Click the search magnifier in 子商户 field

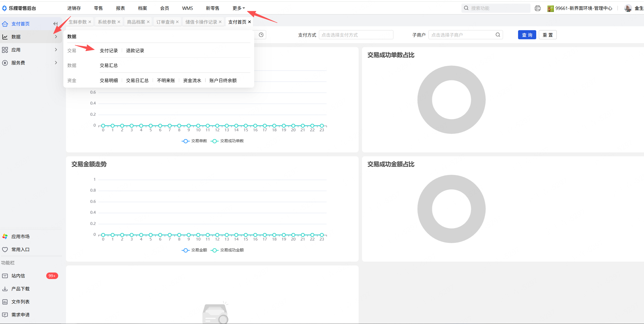coord(498,35)
